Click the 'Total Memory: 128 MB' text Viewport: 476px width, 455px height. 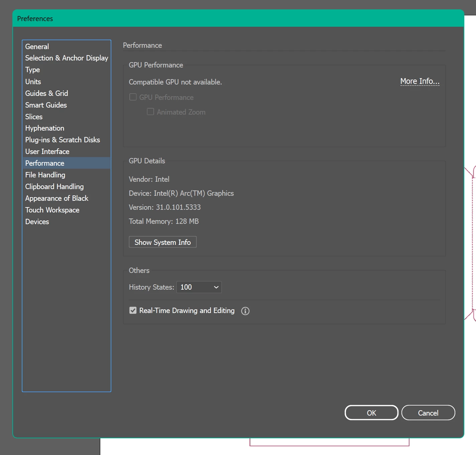(x=164, y=221)
